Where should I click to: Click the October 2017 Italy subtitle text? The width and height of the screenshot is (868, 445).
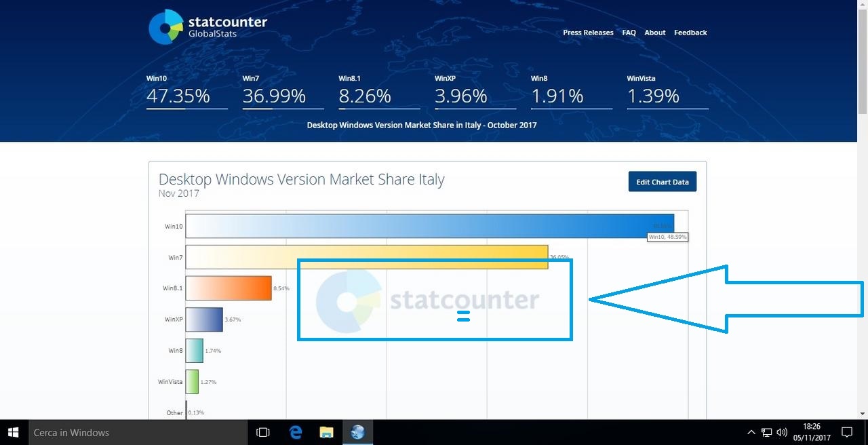[x=422, y=125]
